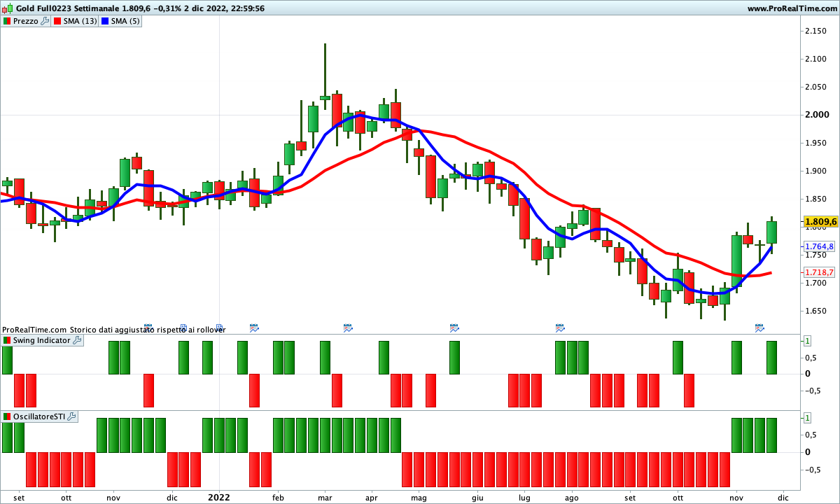
Task: Click the SMA (13) legend label
Action: [80, 21]
